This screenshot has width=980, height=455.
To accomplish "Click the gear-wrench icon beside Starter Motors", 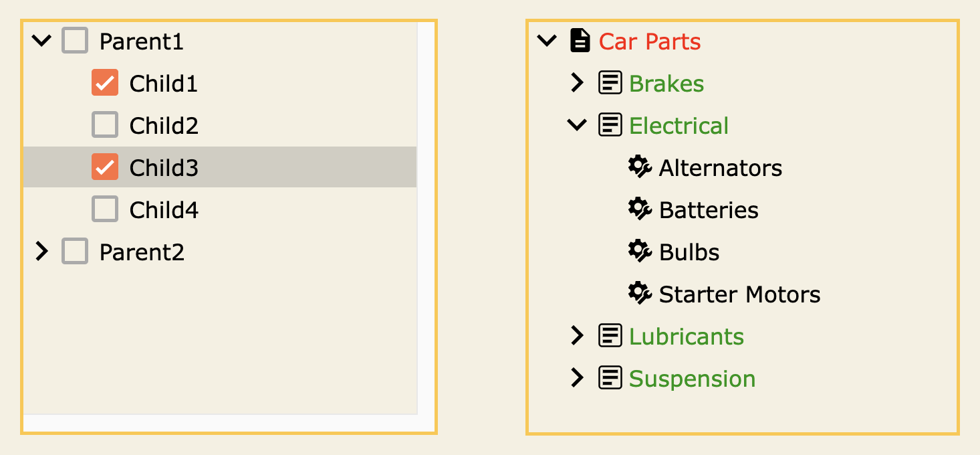I will 640,293.
